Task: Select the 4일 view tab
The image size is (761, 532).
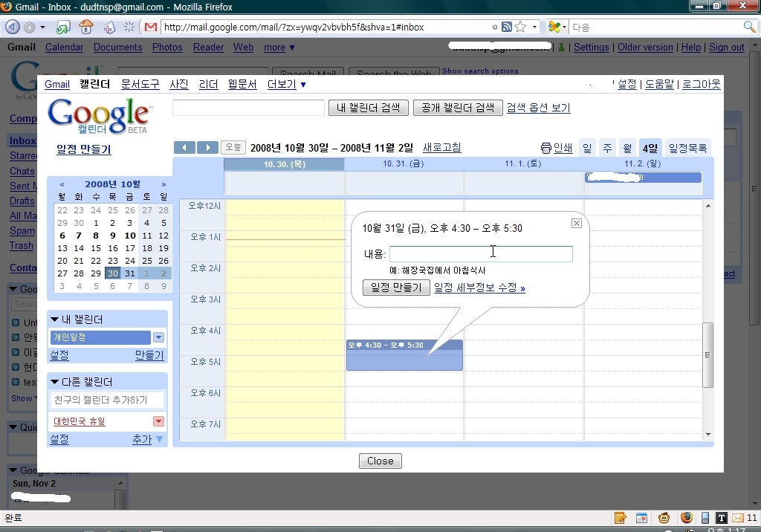Action: (650, 148)
